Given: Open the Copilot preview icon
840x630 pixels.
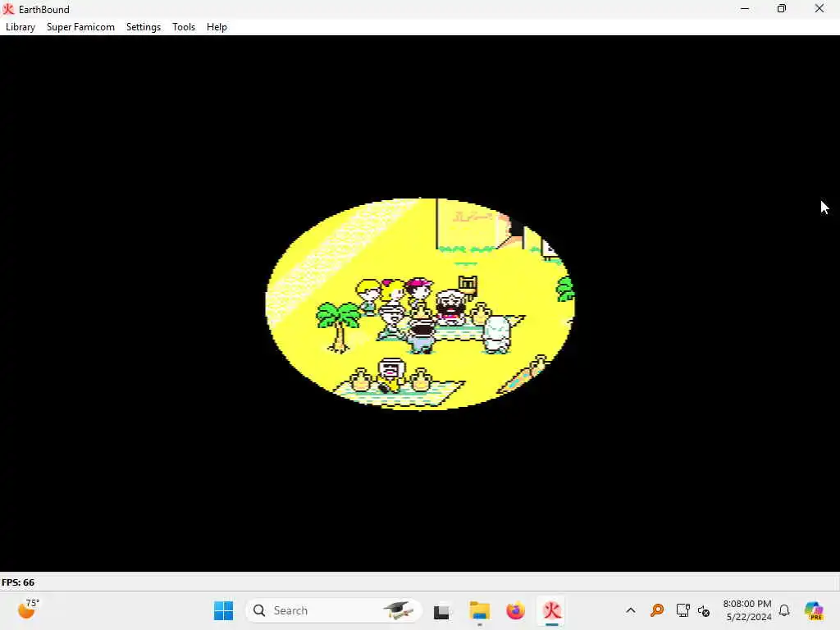Looking at the screenshot, I should click(813, 610).
